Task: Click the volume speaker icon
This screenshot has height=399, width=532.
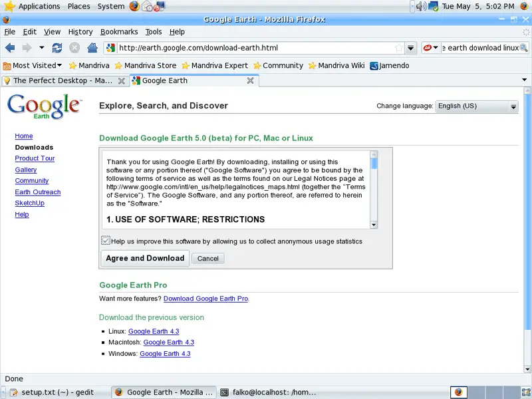Action: [x=421, y=6]
